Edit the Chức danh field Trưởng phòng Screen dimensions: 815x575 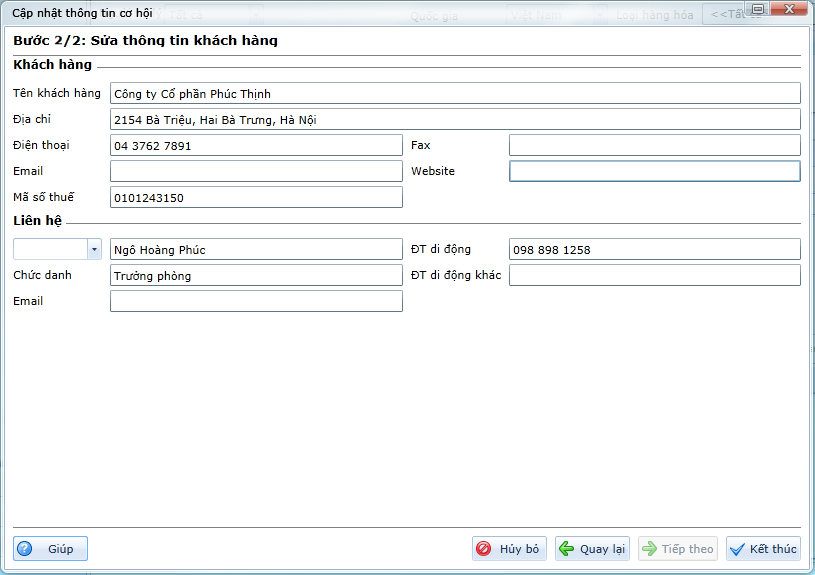pyautogui.click(x=256, y=275)
